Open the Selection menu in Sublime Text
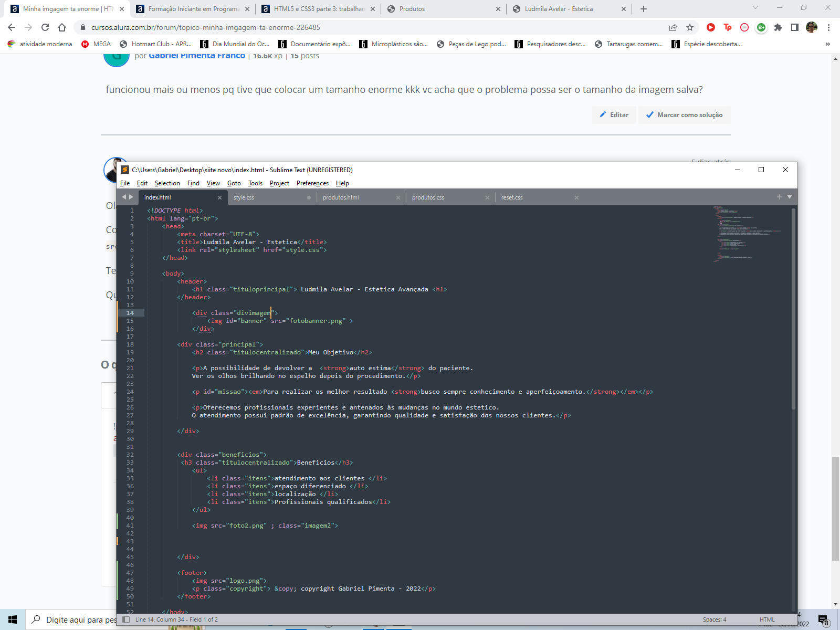 point(167,183)
